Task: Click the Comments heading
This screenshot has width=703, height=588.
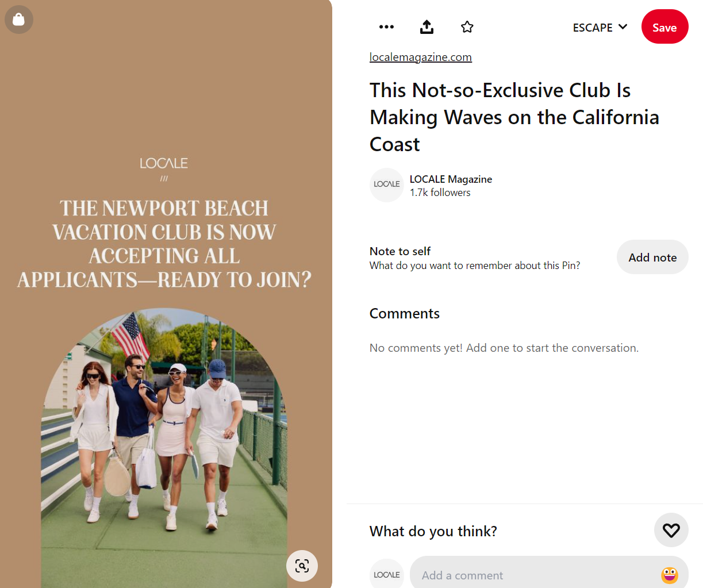Action: click(405, 313)
